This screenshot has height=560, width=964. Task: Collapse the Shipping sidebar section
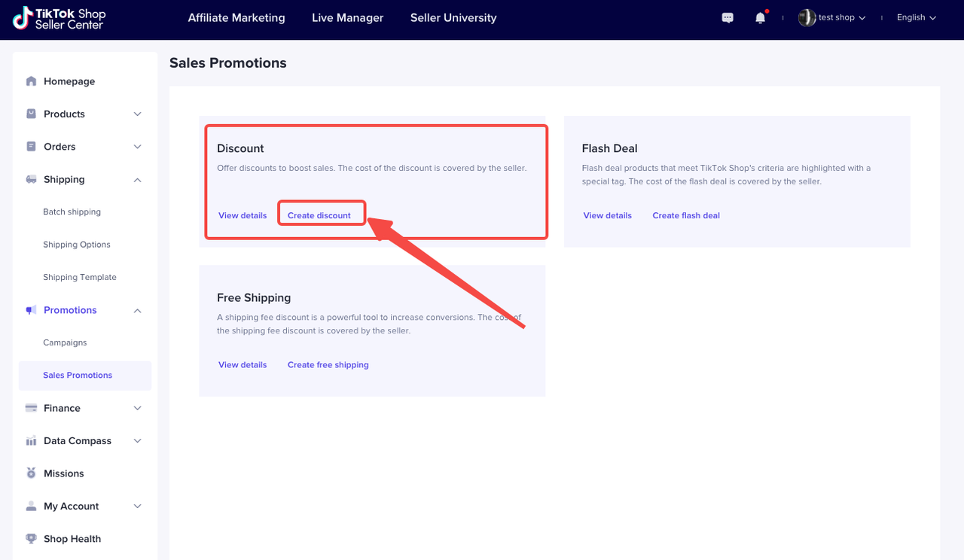point(137,180)
